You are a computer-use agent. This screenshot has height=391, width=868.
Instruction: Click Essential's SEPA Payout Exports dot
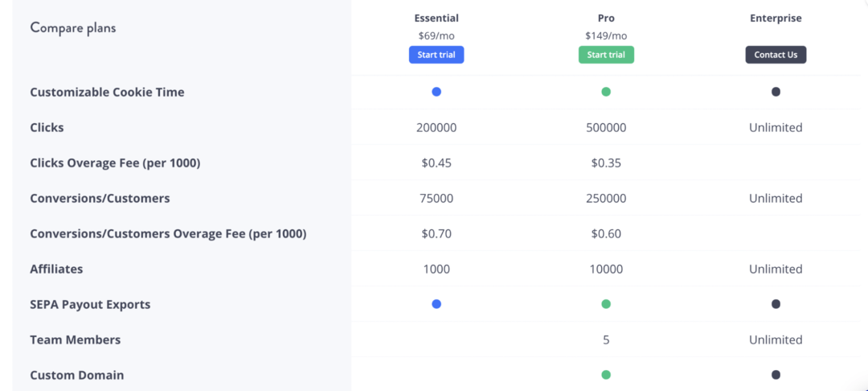click(x=436, y=304)
